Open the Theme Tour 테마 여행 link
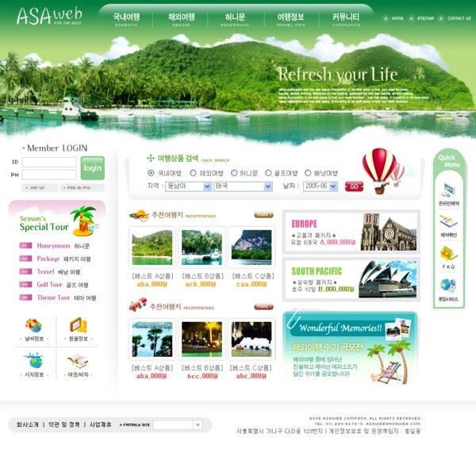Viewport: 476px width, 449px height. 67,297
